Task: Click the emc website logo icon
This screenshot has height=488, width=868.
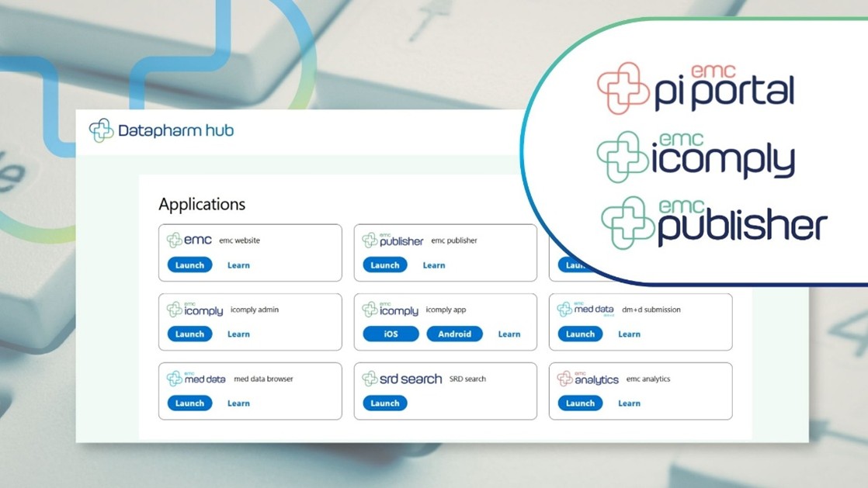Action: (x=175, y=241)
